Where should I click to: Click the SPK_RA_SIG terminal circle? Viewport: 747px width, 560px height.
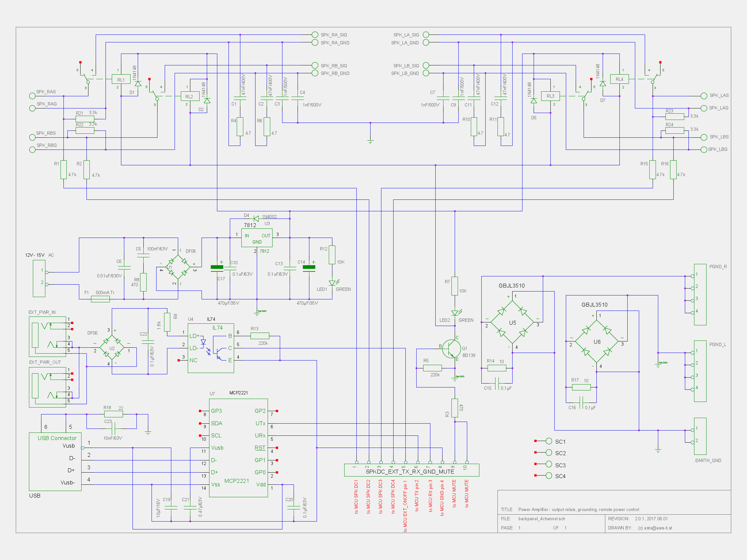tap(315, 35)
